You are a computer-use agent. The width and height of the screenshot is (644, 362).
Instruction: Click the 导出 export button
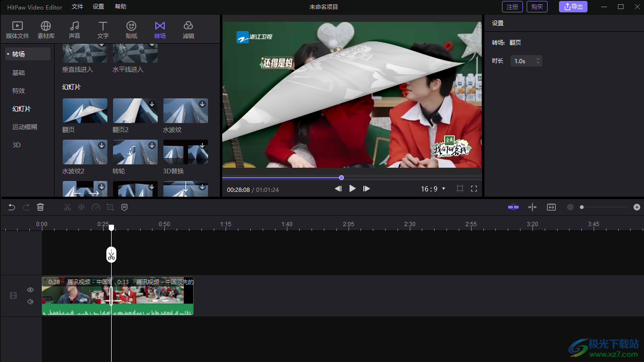click(573, 7)
